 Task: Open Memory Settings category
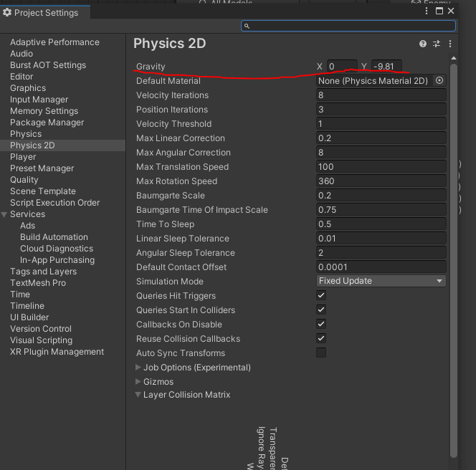tap(44, 111)
